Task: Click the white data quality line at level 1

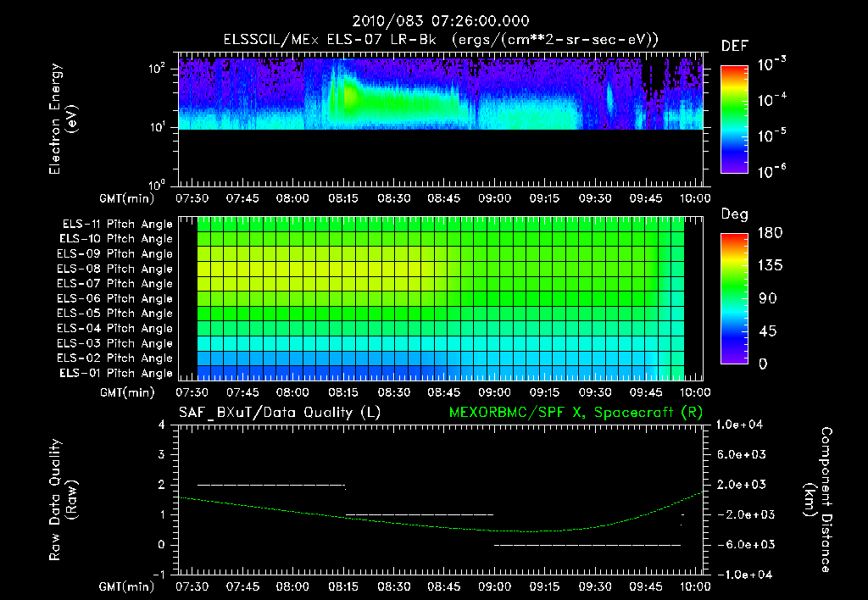Action: tap(420, 514)
